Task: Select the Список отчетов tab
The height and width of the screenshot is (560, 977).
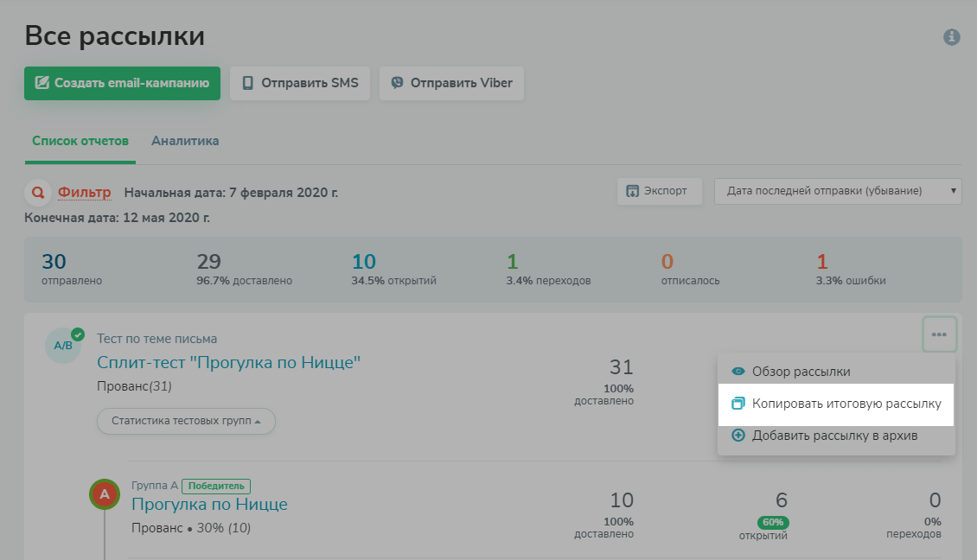Action: coord(80,141)
